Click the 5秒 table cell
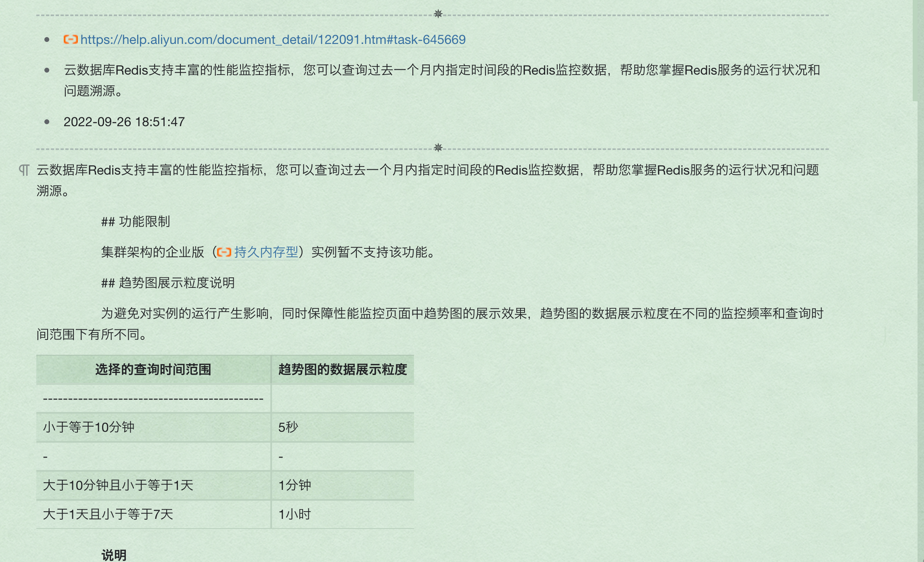Viewport: 924px width, 562px height. pos(288,427)
